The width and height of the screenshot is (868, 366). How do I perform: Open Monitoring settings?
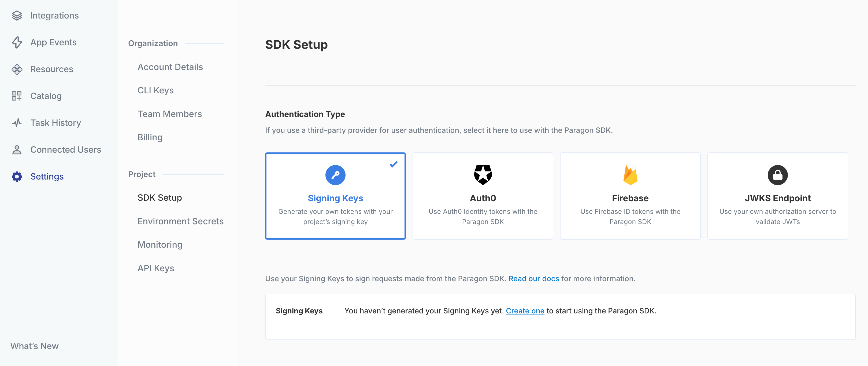coord(160,244)
